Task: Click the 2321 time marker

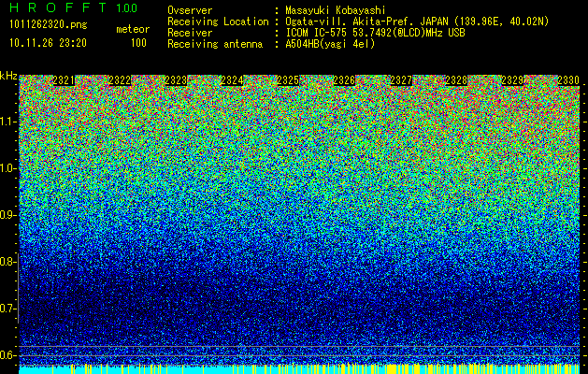Action: pyautogui.click(x=64, y=80)
